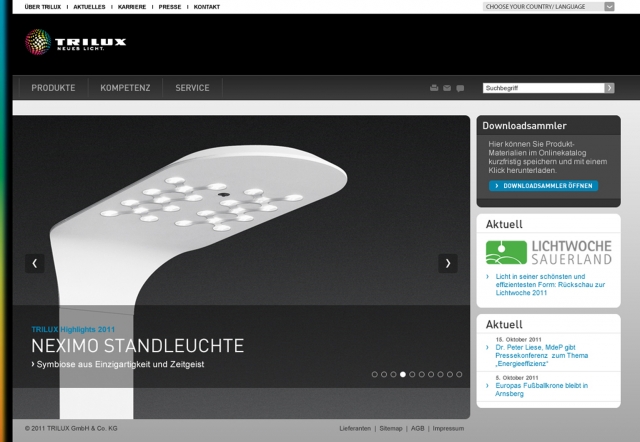
Task: Click the Suchbegriff search field
Action: [x=544, y=88]
